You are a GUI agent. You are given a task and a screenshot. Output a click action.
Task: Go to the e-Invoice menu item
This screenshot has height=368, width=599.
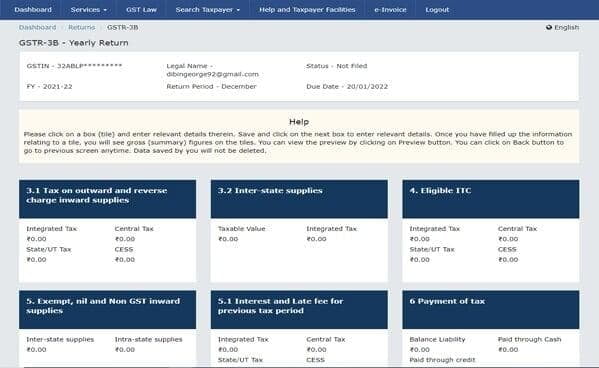click(x=390, y=10)
